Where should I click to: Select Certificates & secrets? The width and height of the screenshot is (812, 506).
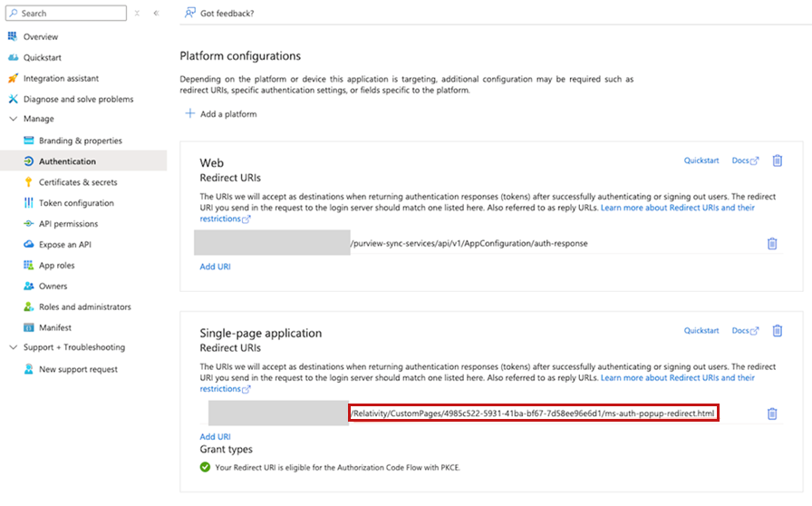point(78,182)
